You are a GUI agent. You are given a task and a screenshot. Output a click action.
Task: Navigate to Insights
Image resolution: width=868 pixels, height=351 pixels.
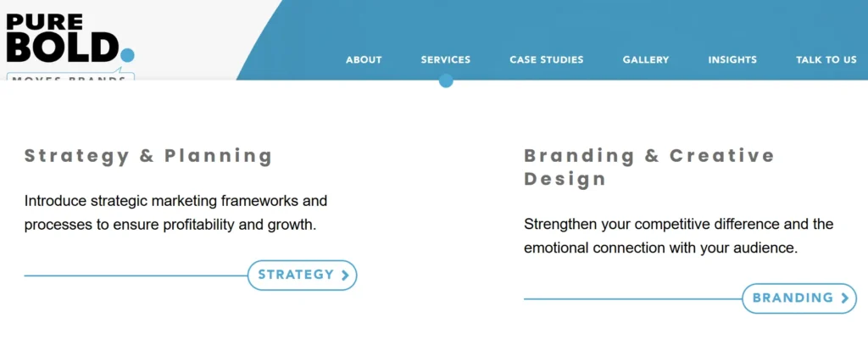(732, 60)
